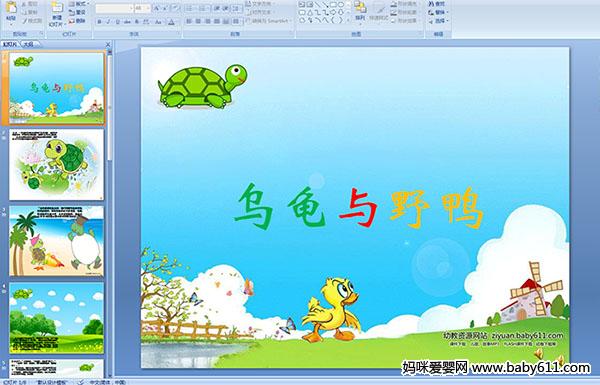
Task: Select the beach turtle slide thumbnail
Action: (57, 241)
